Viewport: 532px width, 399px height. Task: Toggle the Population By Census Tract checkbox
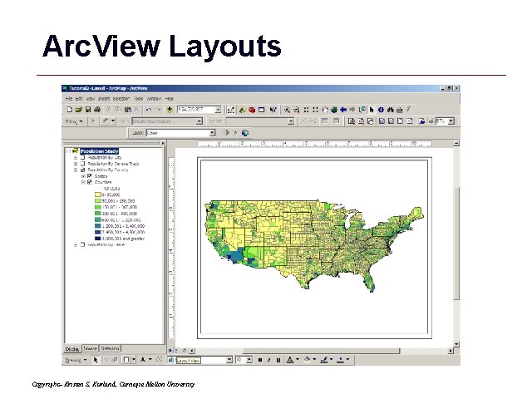[82, 164]
